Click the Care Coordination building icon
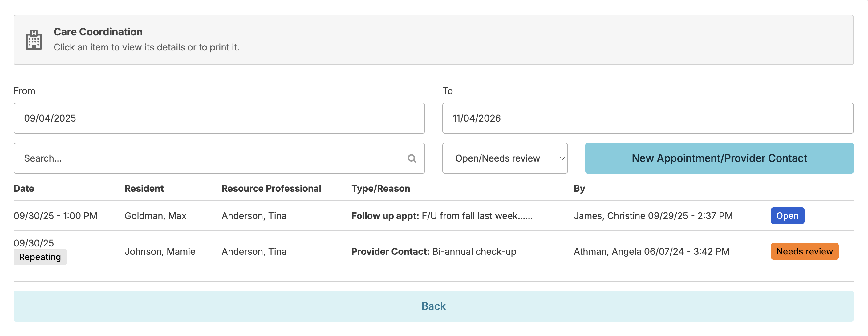The height and width of the screenshot is (336, 868). (34, 40)
